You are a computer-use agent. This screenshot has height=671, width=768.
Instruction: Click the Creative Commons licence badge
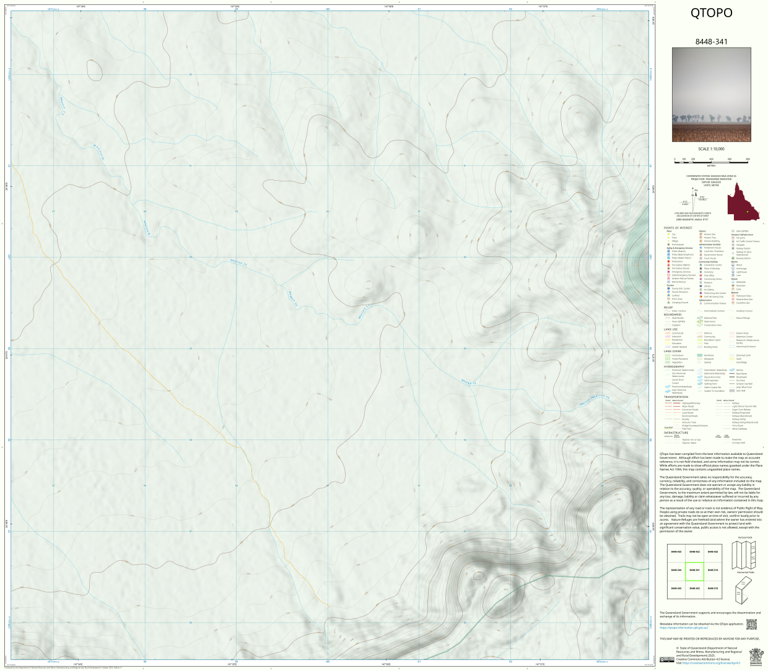tap(667, 660)
